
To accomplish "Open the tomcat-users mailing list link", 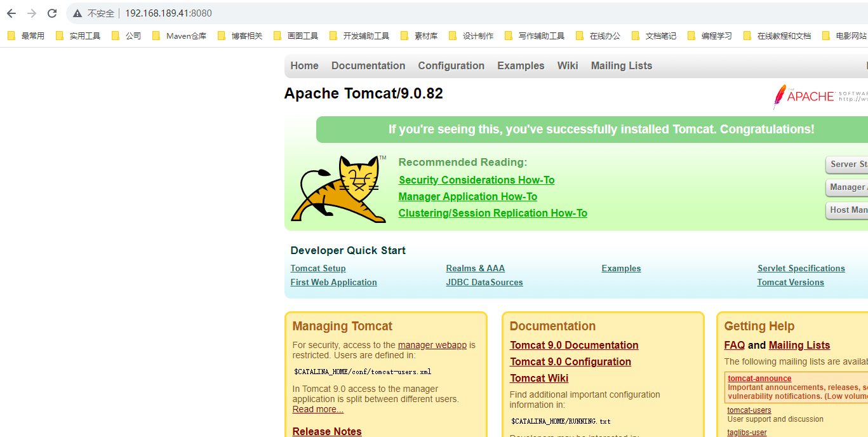I will tap(749, 410).
